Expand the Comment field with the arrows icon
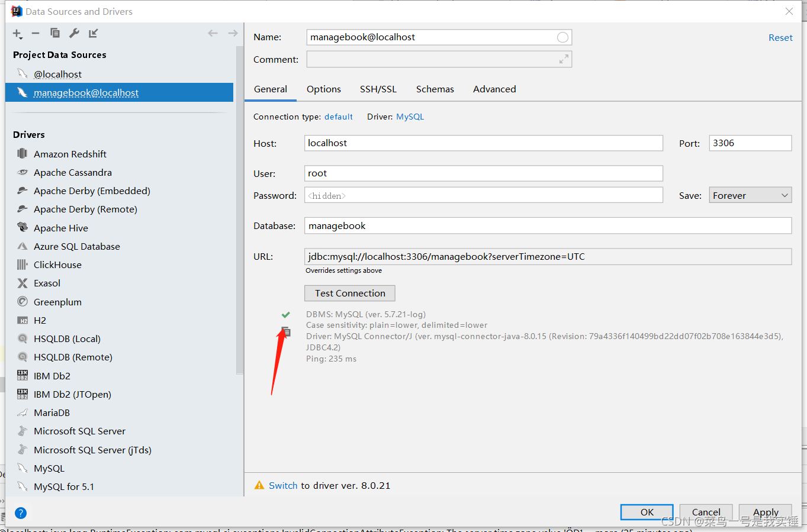Screen dimensions: 807x532 (x=564, y=59)
